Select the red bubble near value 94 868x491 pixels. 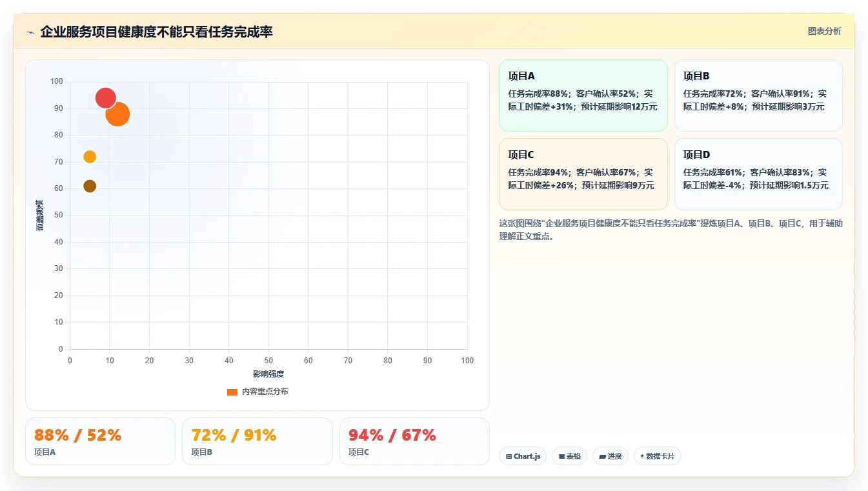tap(105, 98)
